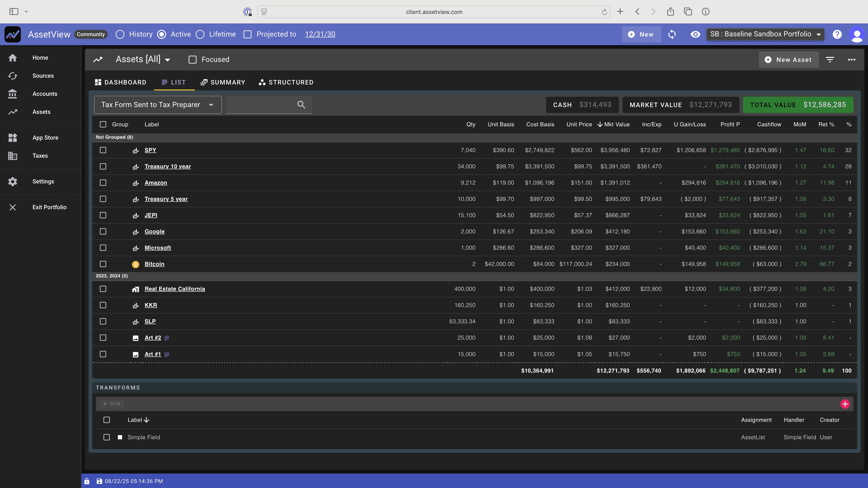Screen dimensions: 868x488
Task: Click the filter list icon beside New Asset
Action: click(x=830, y=60)
